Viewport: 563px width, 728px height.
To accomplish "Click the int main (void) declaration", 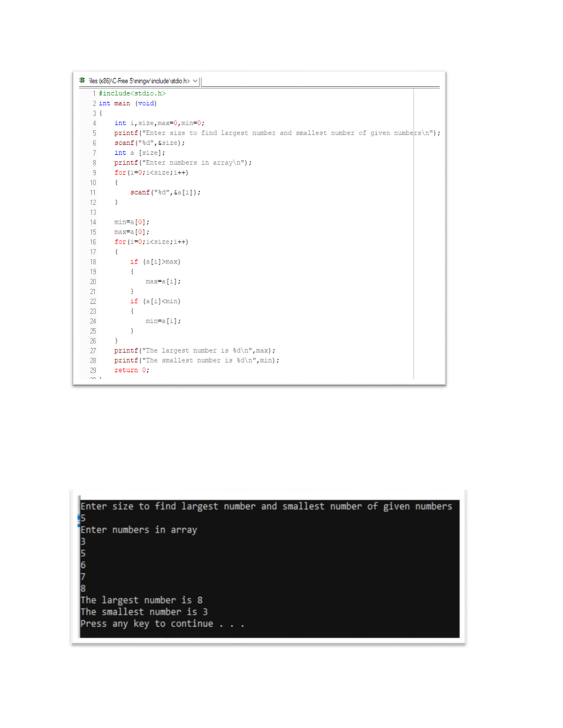I will tap(129, 103).
